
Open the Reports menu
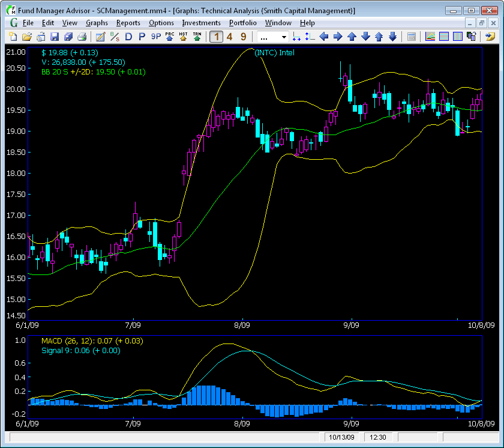[x=128, y=23]
